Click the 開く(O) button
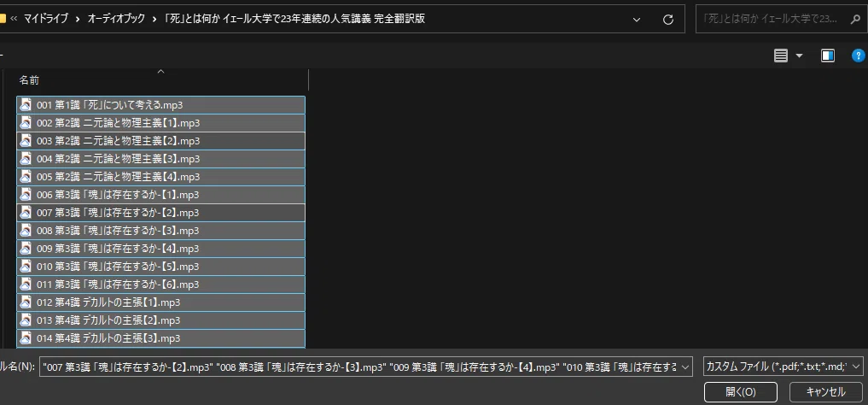Viewport: 868px width, 405px height. (741, 392)
